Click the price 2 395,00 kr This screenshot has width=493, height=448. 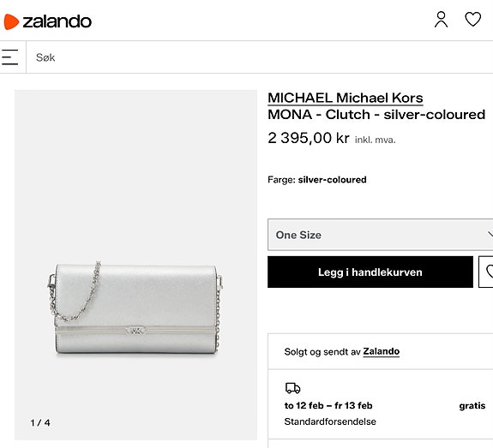[x=309, y=138]
